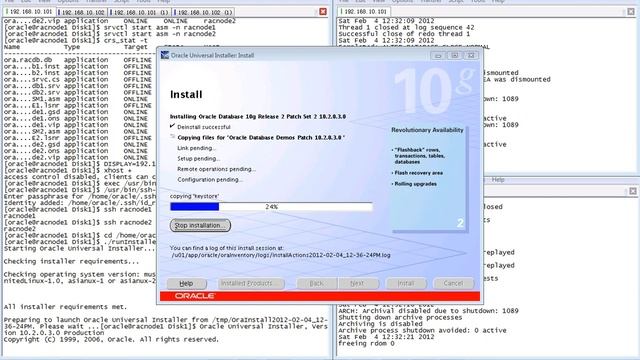
Task: Click the 24% installation progress bar
Action: coord(271,207)
